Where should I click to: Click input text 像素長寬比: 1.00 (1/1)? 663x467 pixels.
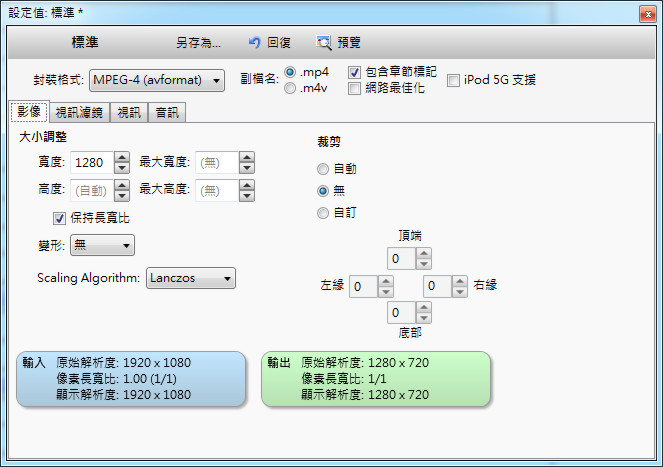coord(117,379)
